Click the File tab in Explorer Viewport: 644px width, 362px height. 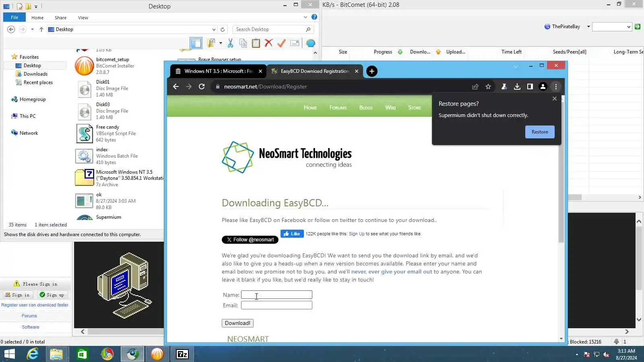click(14, 17)
